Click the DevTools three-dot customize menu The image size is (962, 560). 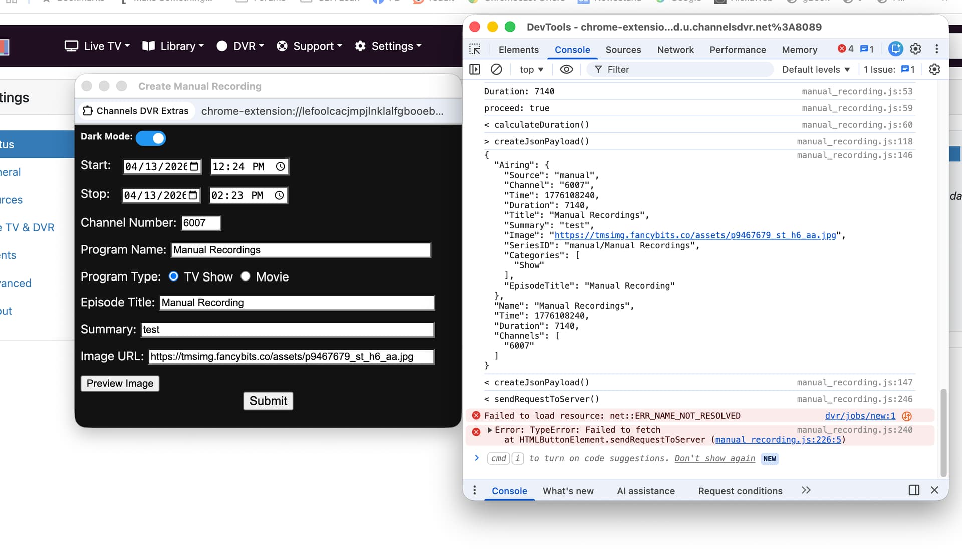click(936, 49)
